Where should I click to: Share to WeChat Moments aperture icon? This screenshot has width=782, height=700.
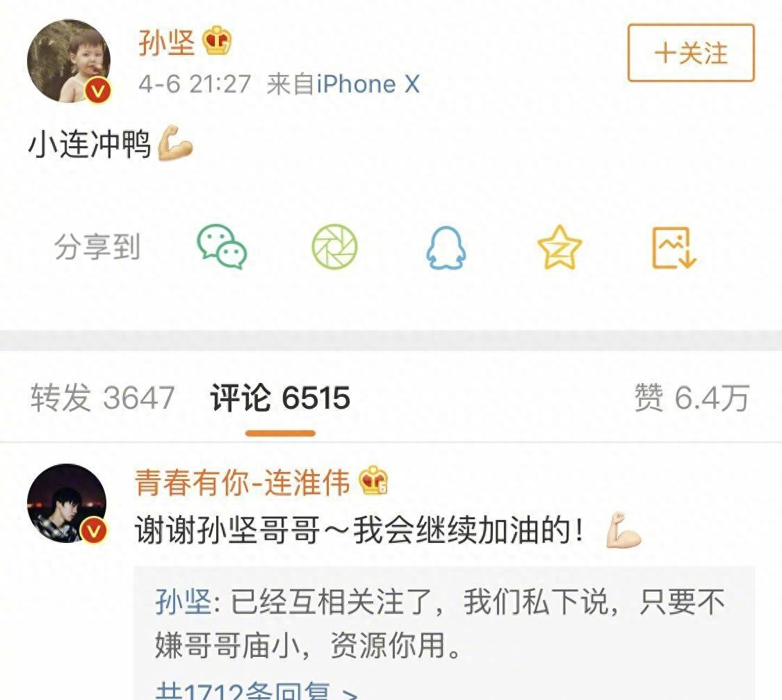click(x=334, y=247)
